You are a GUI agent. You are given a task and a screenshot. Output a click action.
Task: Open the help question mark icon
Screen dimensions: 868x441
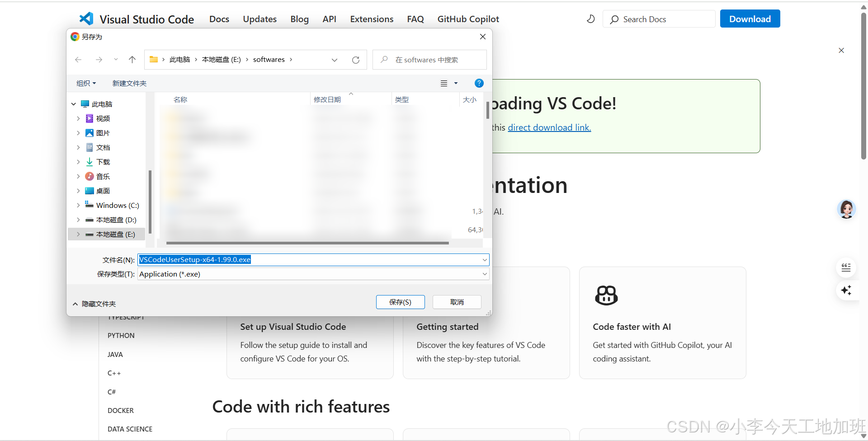pos(479,83)
